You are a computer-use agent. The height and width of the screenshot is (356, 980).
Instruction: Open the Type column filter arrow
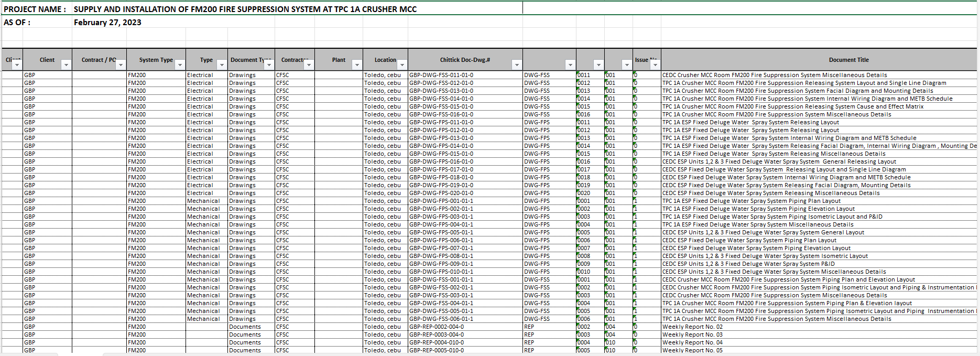click(222, 64)
